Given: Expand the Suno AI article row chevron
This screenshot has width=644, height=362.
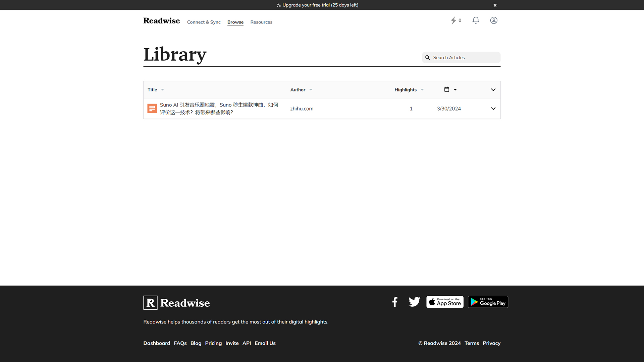Looking at the screenshot, I should 493,109.
